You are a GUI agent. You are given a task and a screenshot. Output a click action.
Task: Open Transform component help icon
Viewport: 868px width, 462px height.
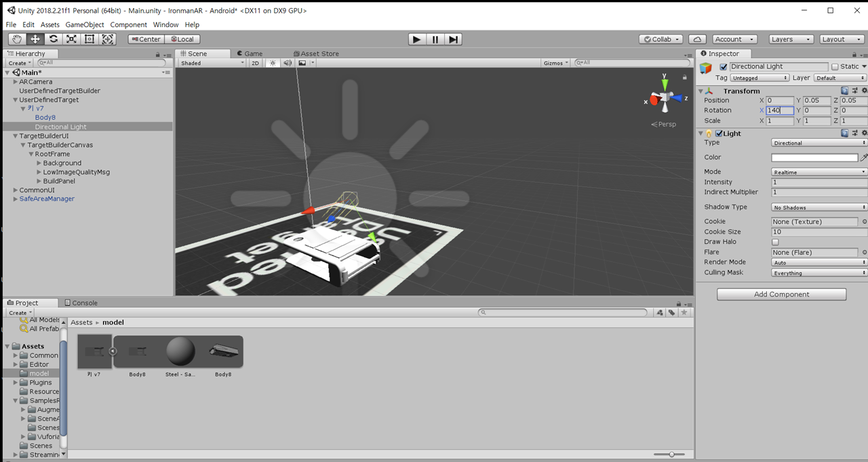(845, 91)
